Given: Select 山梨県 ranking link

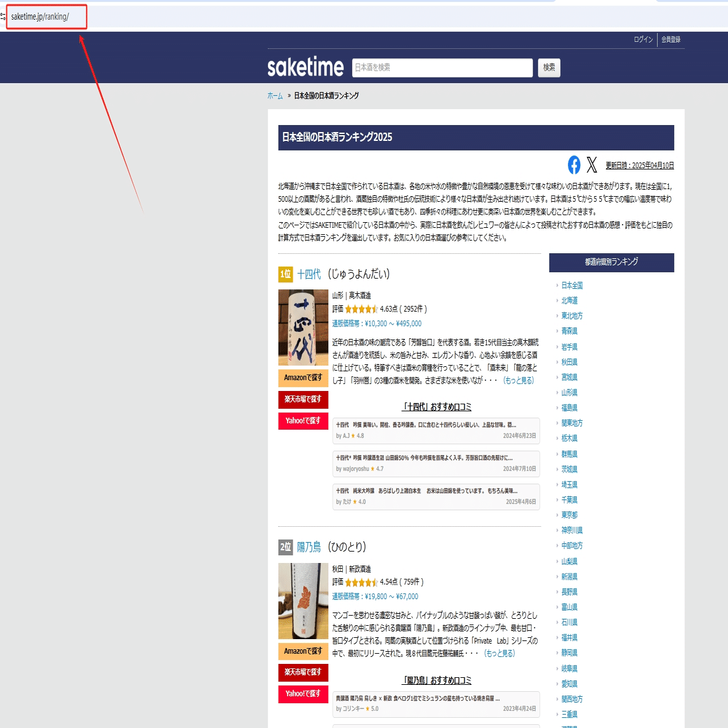Looking at the screenshot, I should 569,561.
